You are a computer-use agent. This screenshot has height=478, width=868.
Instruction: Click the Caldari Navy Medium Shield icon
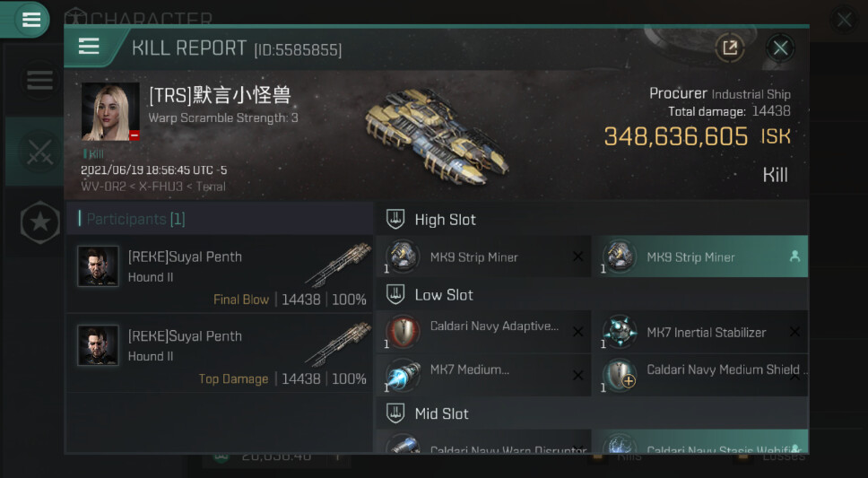click(x=619, y=375)
